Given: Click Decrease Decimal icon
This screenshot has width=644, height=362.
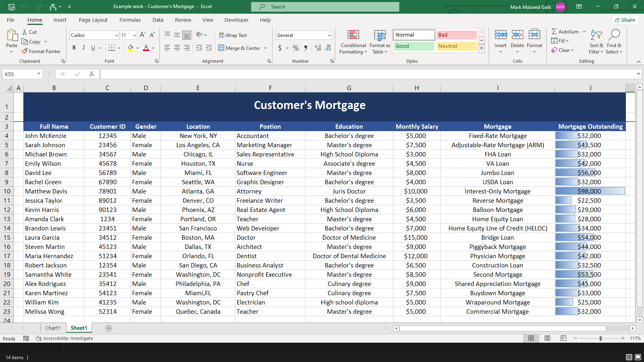Looking at the screenshot, I should click(328, 48).
